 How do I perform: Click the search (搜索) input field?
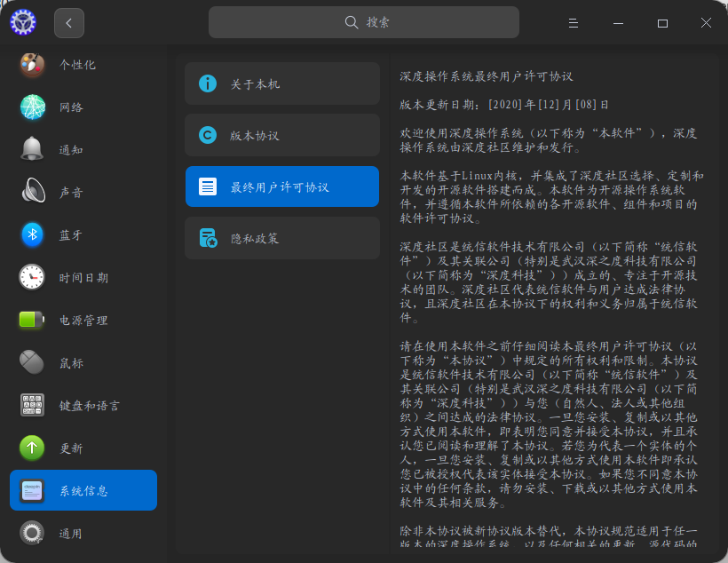pos(364,22)
